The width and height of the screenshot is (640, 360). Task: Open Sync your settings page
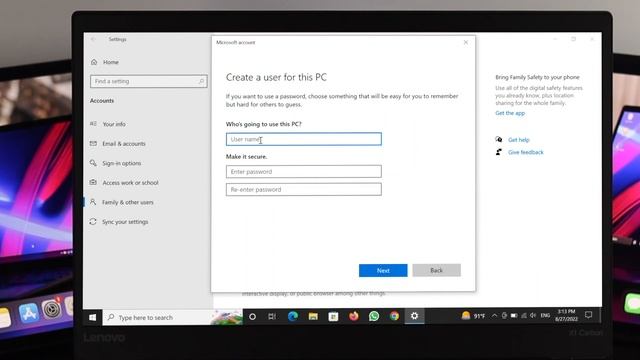(125, 222)
